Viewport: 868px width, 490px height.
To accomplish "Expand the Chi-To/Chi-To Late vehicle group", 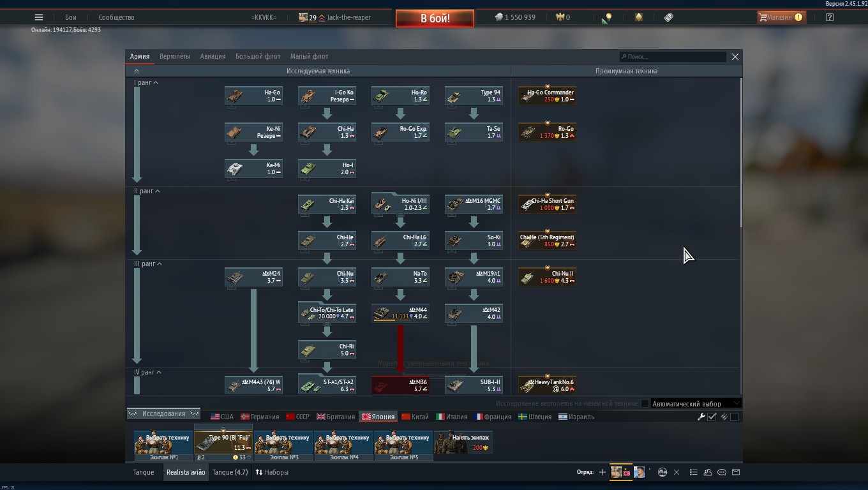I will tap(327, 313).
